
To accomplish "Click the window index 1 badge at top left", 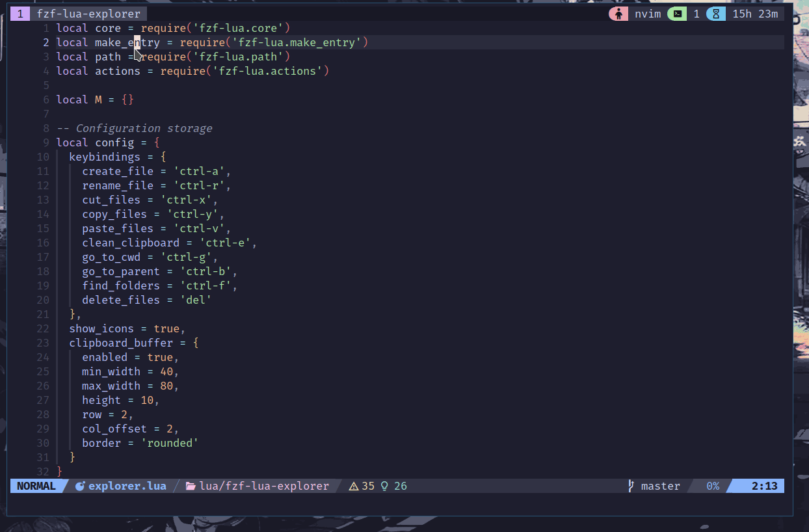I will [20, 14].
